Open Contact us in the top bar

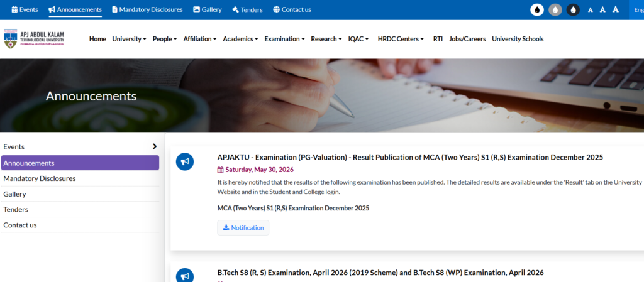(x=292, y=9)
